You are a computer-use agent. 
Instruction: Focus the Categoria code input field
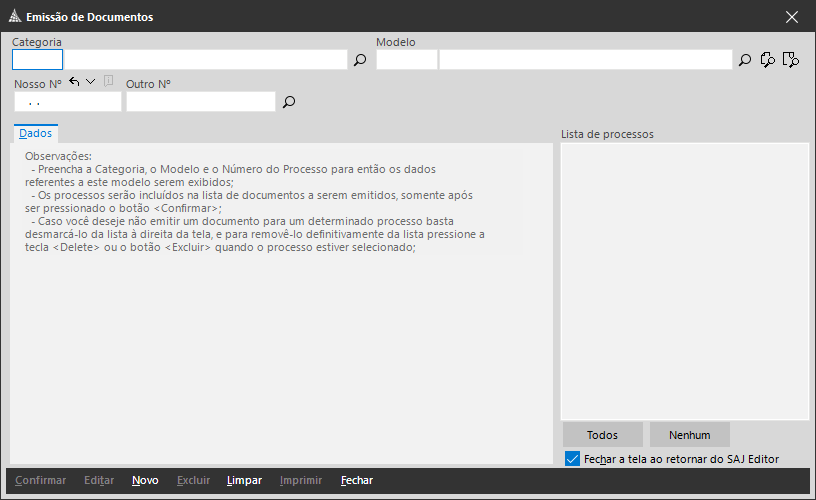pyautogui.click(x=37, y=60)
